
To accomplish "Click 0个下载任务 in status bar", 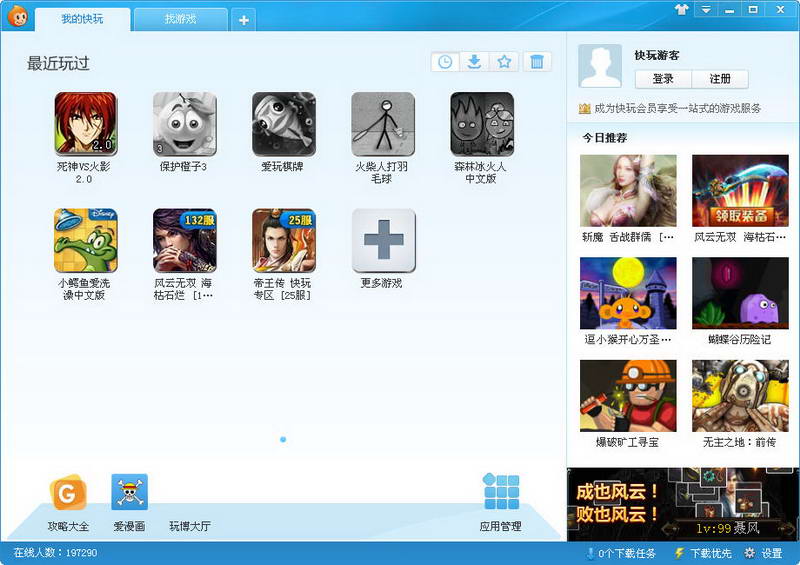I will pos(627,553).
